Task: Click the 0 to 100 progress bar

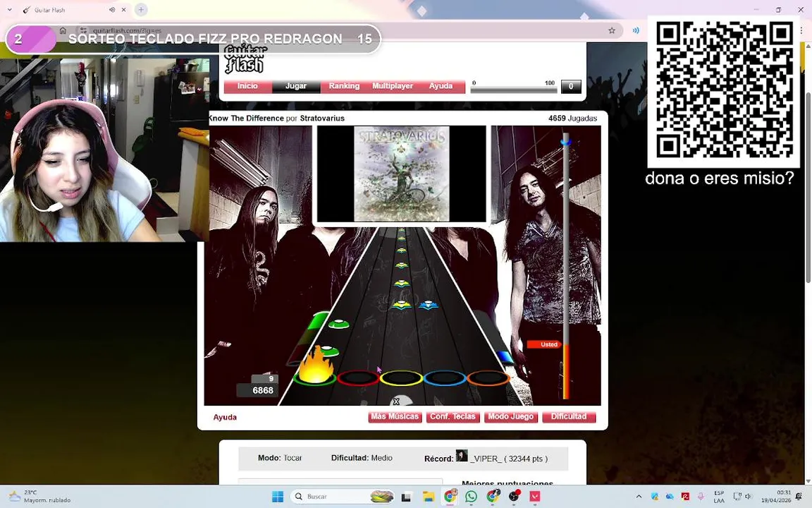Action: click(513, 90)
